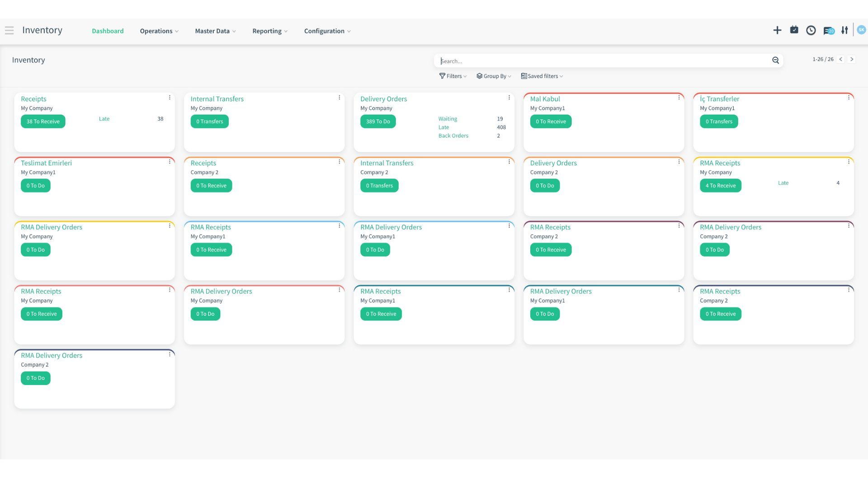The height and width of the screenshot is (488, 868).
Task: Click the 38 late count on Receipts
Action: pyautogui.click(x=160, y=119)
